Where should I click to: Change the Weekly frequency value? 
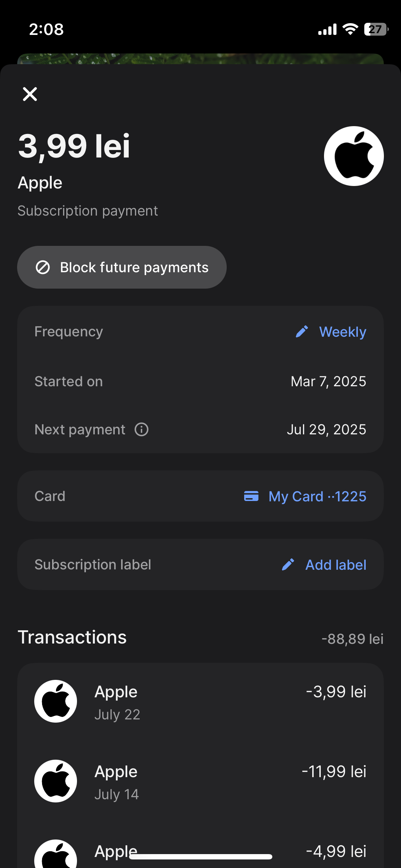click(343, 332)
